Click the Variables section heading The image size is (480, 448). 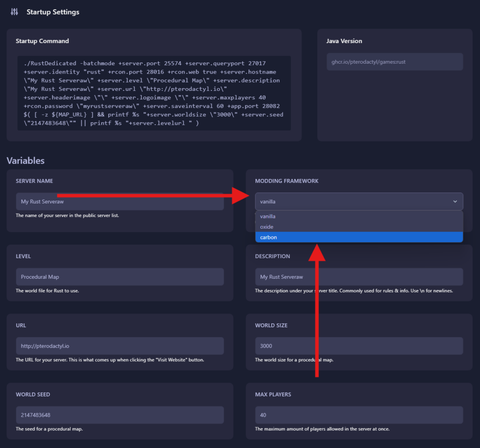click(x=26, y=161)
